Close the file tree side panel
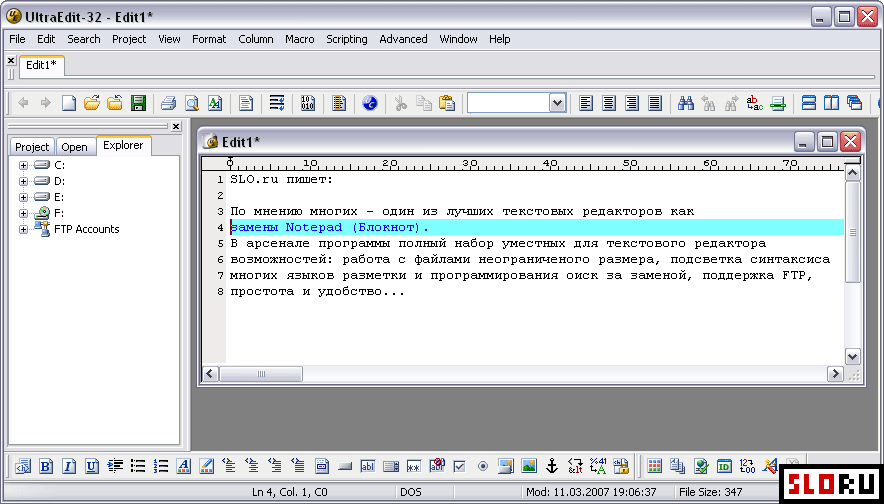This screenshot has width=884, height=504. tap(175, 126)
